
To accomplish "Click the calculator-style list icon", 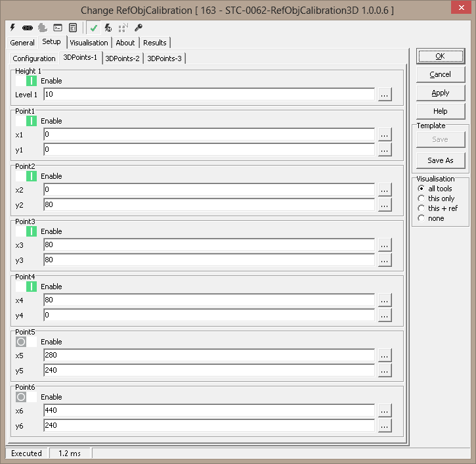I will 72,28.
